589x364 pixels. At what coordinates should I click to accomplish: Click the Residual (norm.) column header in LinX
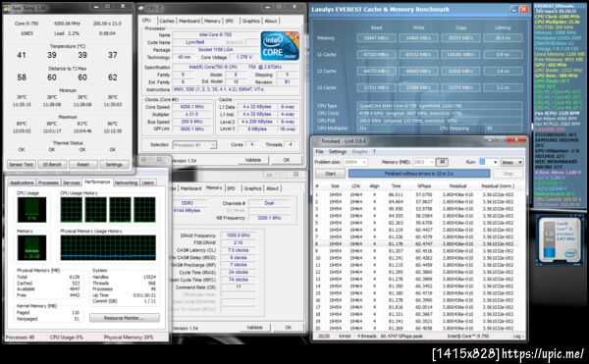498,186
